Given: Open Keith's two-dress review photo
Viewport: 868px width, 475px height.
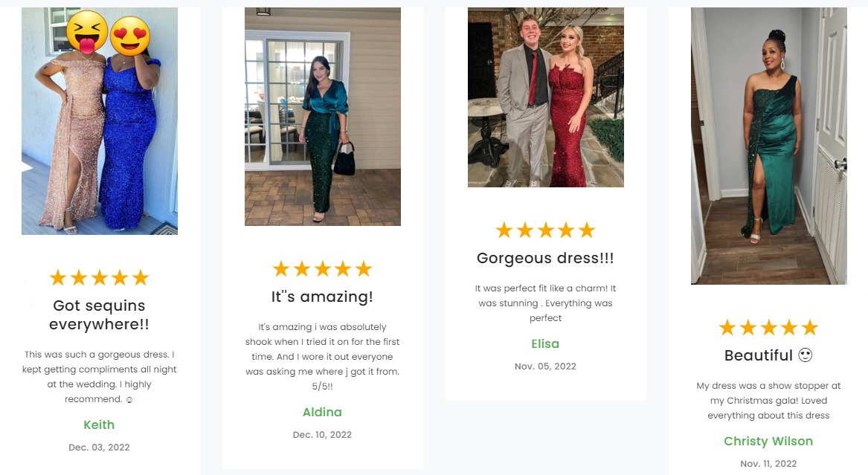Looking at the screenshot, I should [x=100, y=121].
